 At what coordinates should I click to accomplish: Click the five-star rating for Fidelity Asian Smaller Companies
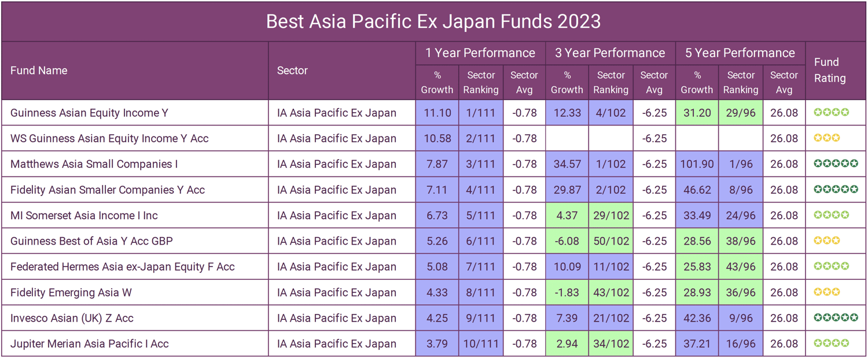click(x=836, y=189)
